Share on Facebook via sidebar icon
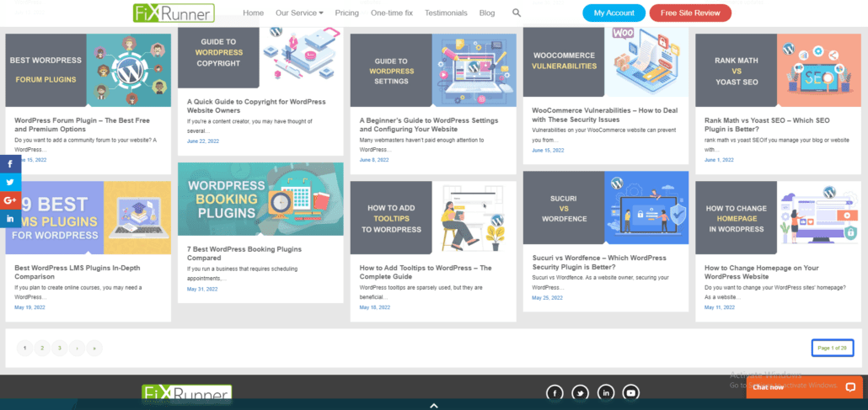868x410 pixels. pos(10,164)
